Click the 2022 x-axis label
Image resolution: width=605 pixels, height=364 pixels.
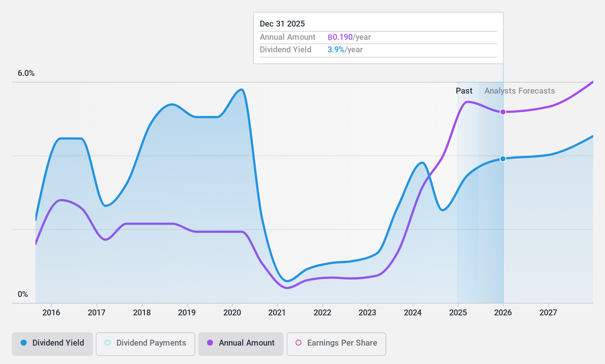322,313
